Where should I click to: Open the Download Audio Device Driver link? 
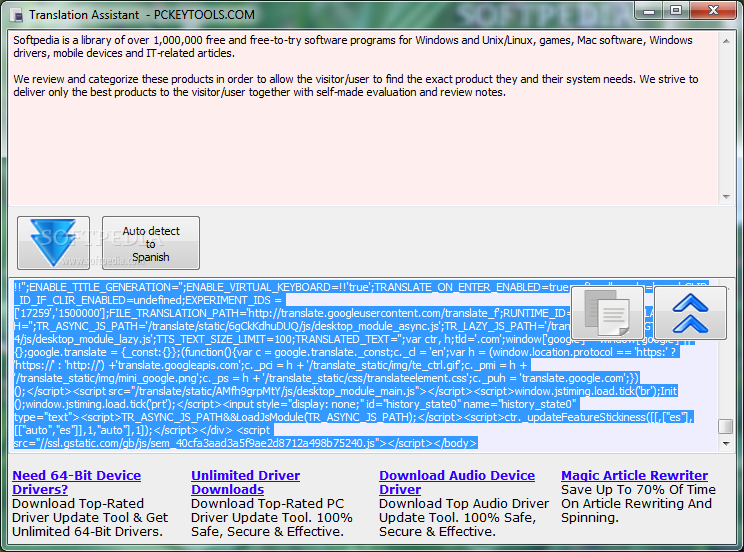[457, 482]
